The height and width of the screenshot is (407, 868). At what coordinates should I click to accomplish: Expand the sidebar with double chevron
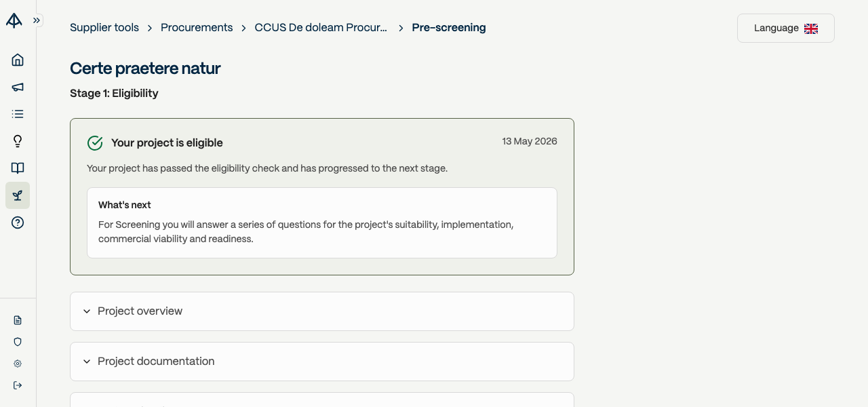click(x=37, y=20)
